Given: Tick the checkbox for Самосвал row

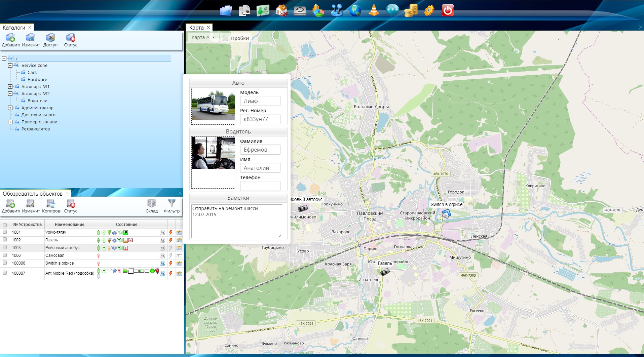Looking at the screenshot, I should click(x=5, y=255).
